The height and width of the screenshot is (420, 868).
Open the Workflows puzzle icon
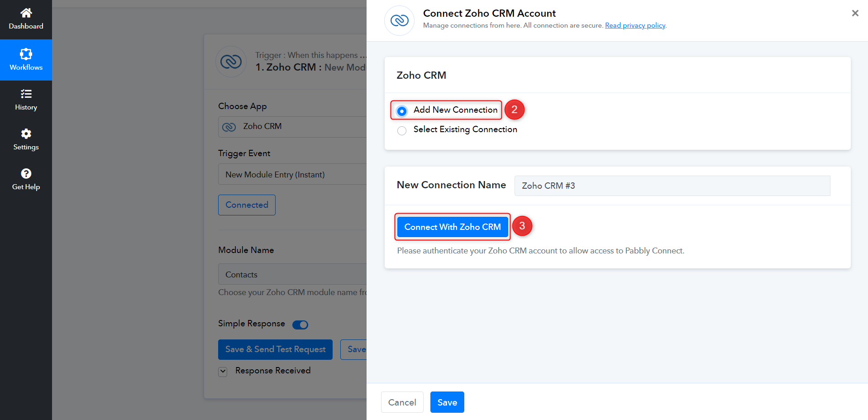pyautogui.click(x=26, y=54)
